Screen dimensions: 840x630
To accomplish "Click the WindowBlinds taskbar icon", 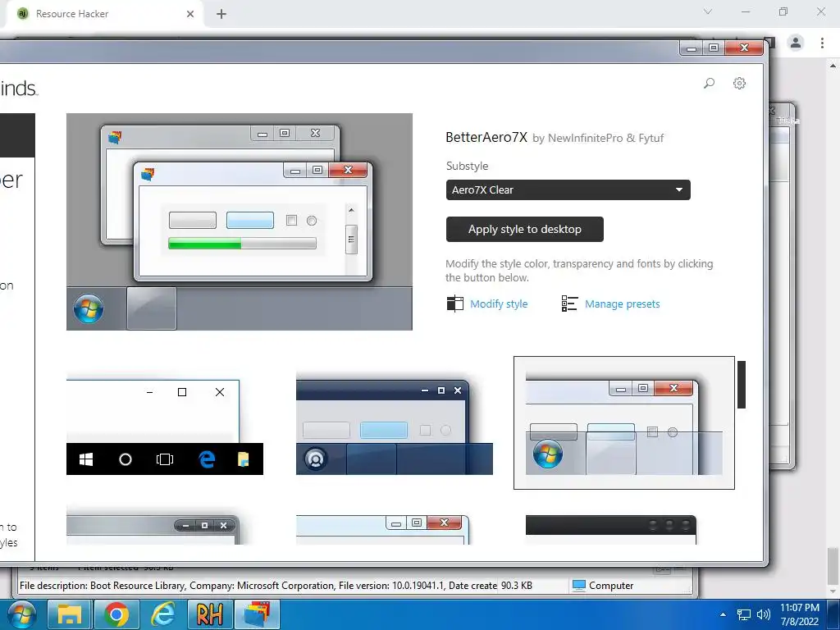I will 257,614.
